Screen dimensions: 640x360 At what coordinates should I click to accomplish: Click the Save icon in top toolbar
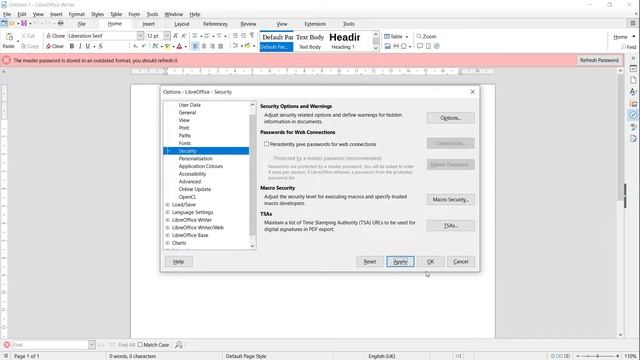[x=24, y=23]
